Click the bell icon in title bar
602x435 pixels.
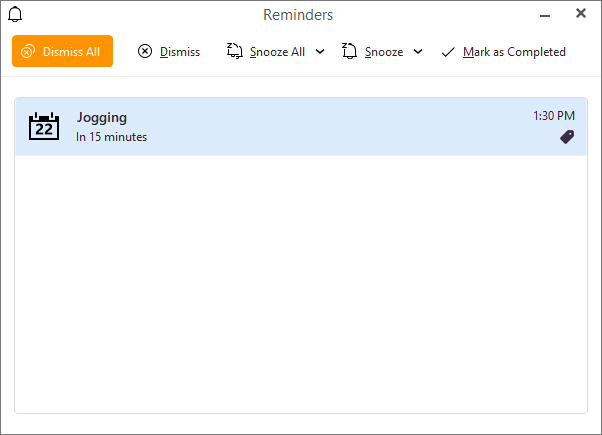tap(15, 14)
